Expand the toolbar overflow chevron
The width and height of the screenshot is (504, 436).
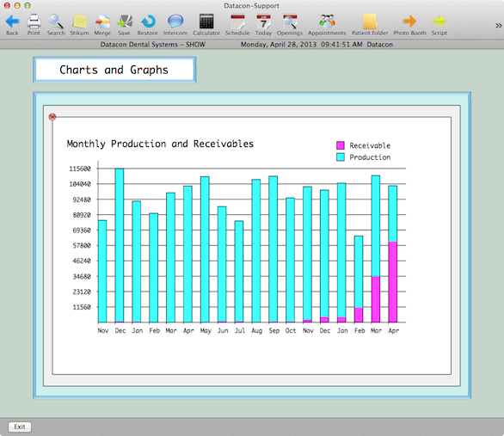click(x=498, y=26)
